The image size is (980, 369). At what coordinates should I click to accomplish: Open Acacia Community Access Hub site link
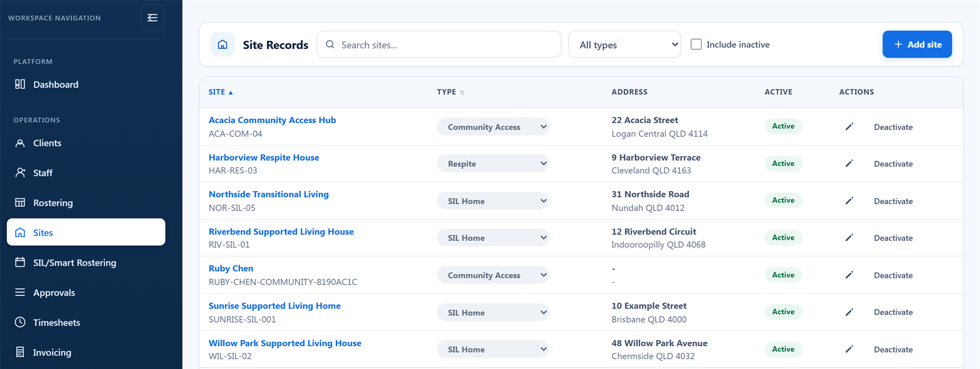pyautogui.click(x=272, y=120)
